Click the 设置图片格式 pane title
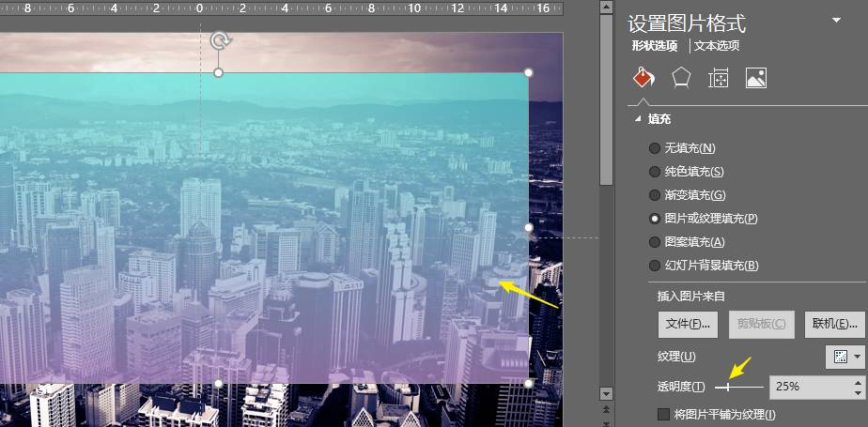868x427 pixels. coord(687,23)
